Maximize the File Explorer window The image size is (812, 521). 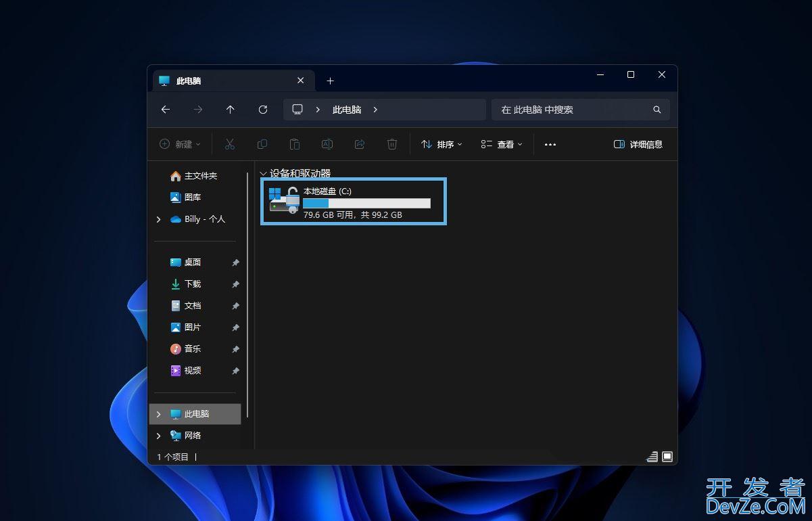pyautogui.click(x=631, y=74)
